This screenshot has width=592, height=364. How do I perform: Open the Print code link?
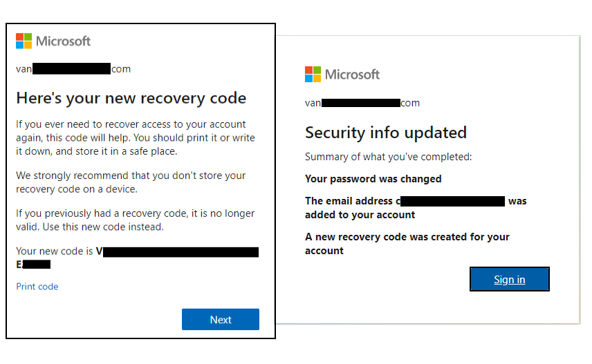(37, 287)
